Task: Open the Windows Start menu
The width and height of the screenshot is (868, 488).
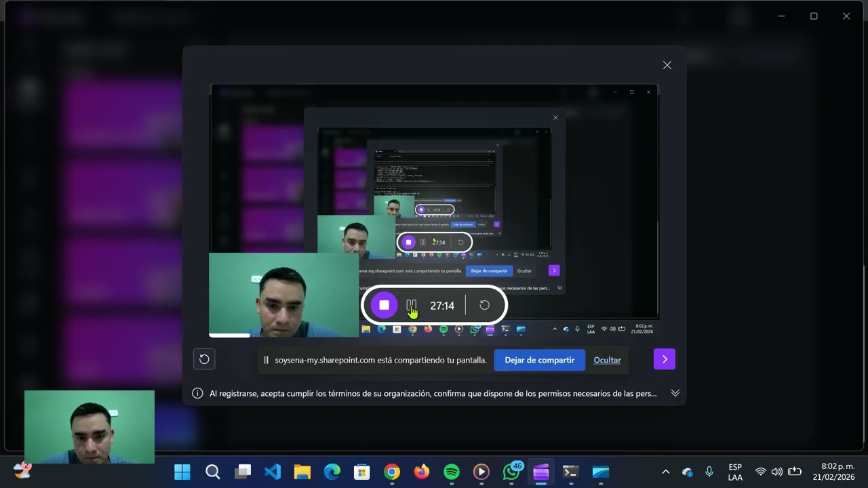Action: pos(182,472)
